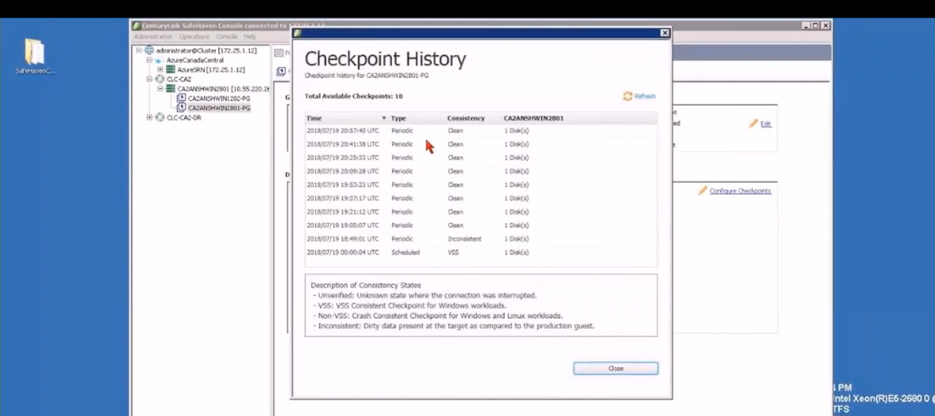Click the Refresh link

tap(645, 96)
